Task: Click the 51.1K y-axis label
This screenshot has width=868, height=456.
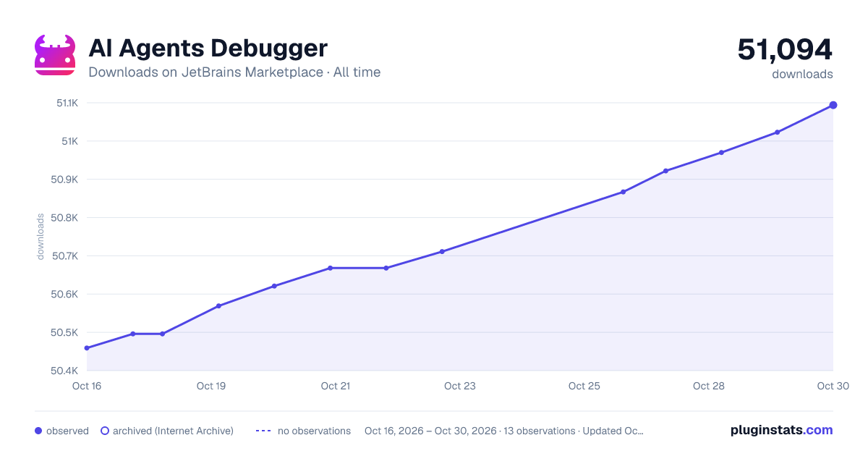Action: pyautogui.click(x=67, y=103)
